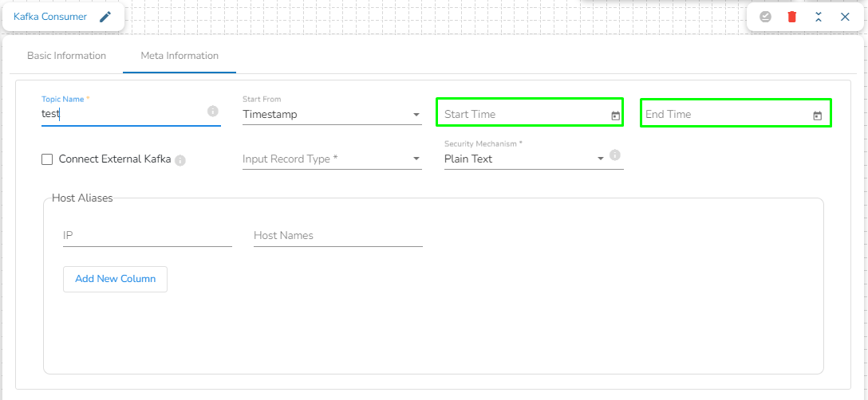Enable the Connect External Kafka checkbox
The image size is (868, 400).
[47, 159]
